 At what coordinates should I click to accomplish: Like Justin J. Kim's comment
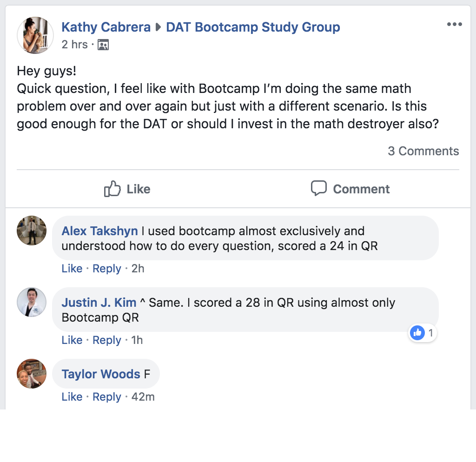coord(72,340)
